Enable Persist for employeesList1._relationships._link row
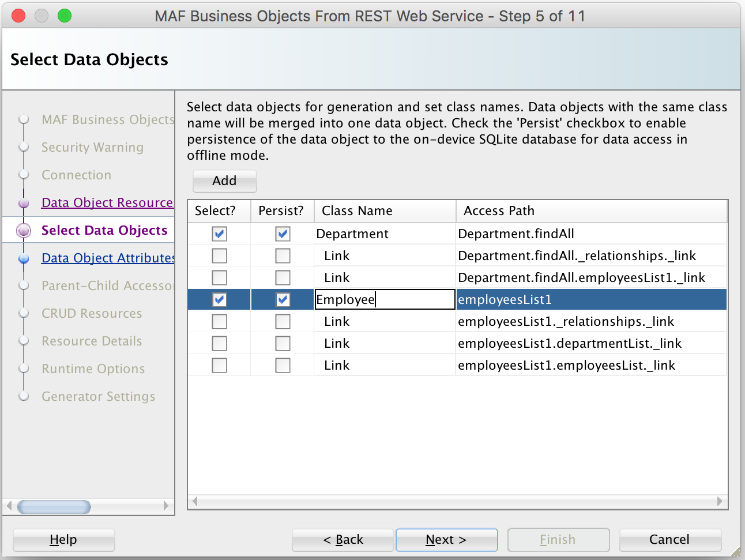The height and width of the screenshot is (560, 745). pyautogui.click(x=283, y=321)
